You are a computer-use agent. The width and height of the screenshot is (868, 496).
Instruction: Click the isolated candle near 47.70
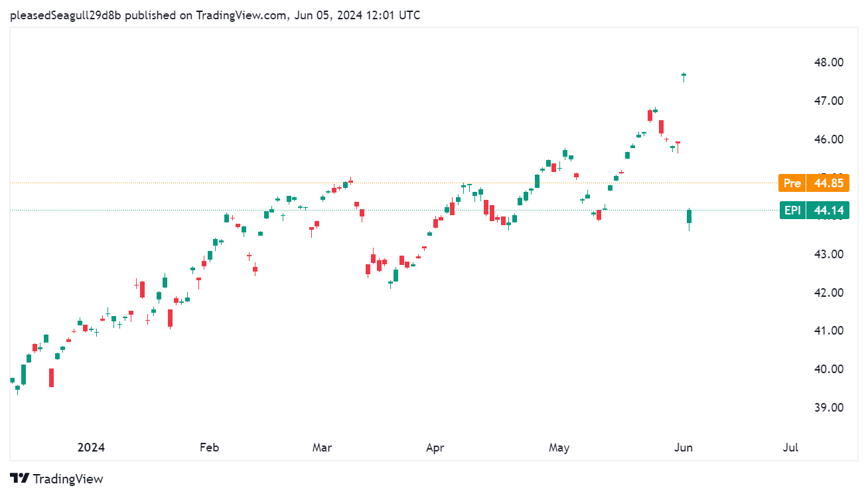pyautogui.click(x=684, y=76)
